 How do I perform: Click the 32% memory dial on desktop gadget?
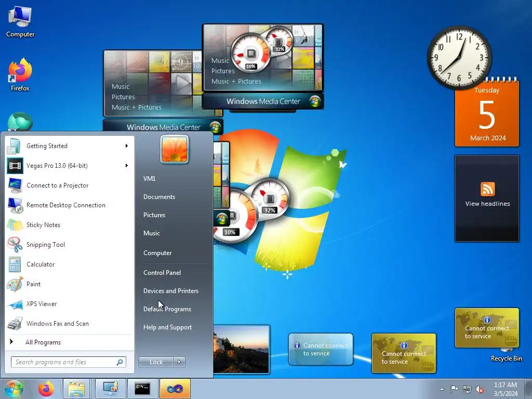coord(270,198)
